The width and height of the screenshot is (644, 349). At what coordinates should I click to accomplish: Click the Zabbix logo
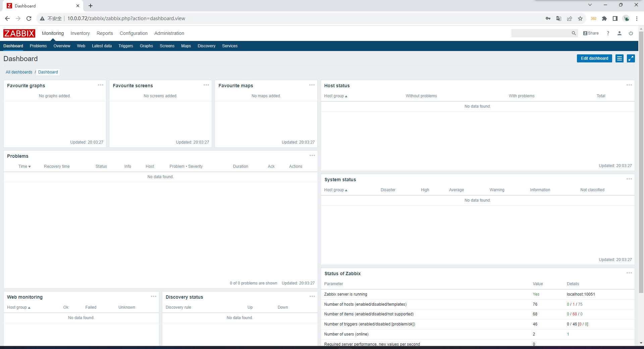point(19,33)
